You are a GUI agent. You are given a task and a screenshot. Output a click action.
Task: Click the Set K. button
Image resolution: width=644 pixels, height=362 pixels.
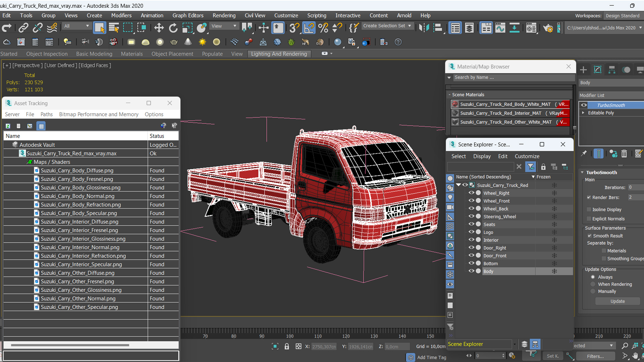[x=552, y=356]
